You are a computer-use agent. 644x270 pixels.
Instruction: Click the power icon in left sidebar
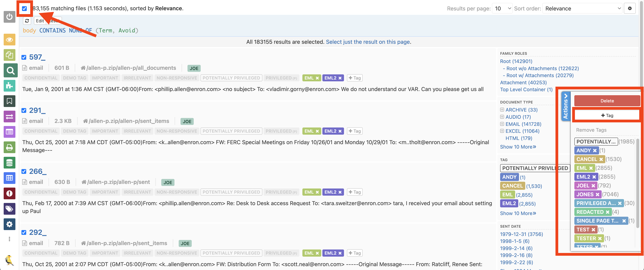pyautogui.click(x=9, y=17)
